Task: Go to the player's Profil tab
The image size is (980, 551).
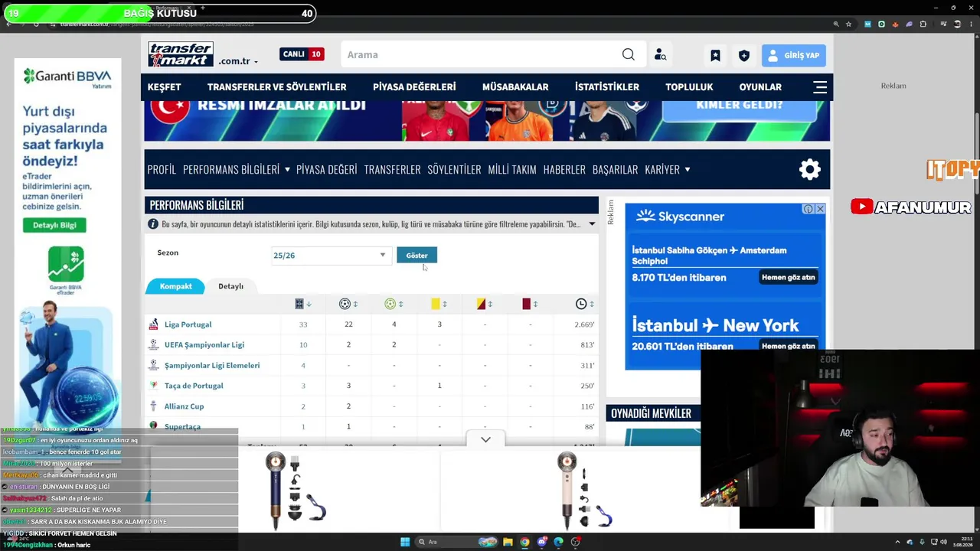Action: click(162, 169)
